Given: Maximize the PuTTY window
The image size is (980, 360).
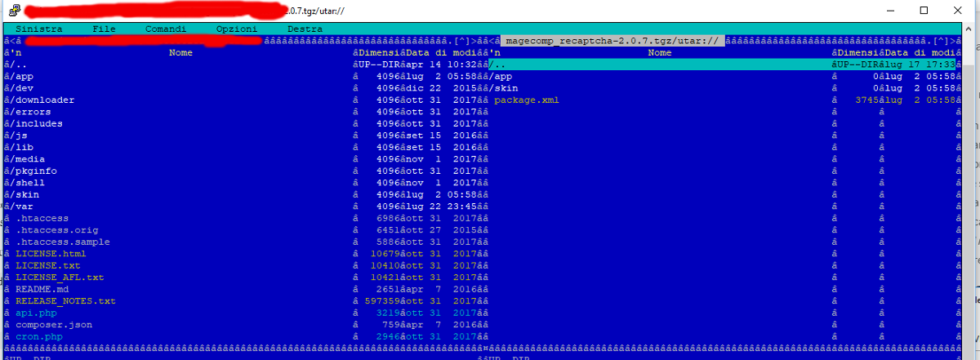Looking at the screenshot, I should 924,11.
